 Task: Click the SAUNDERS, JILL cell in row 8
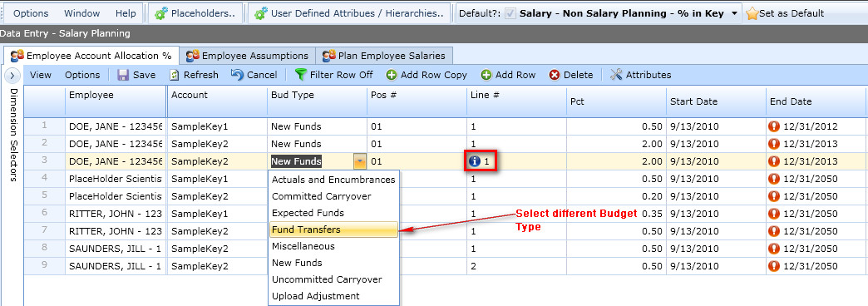tap(116, 249)
